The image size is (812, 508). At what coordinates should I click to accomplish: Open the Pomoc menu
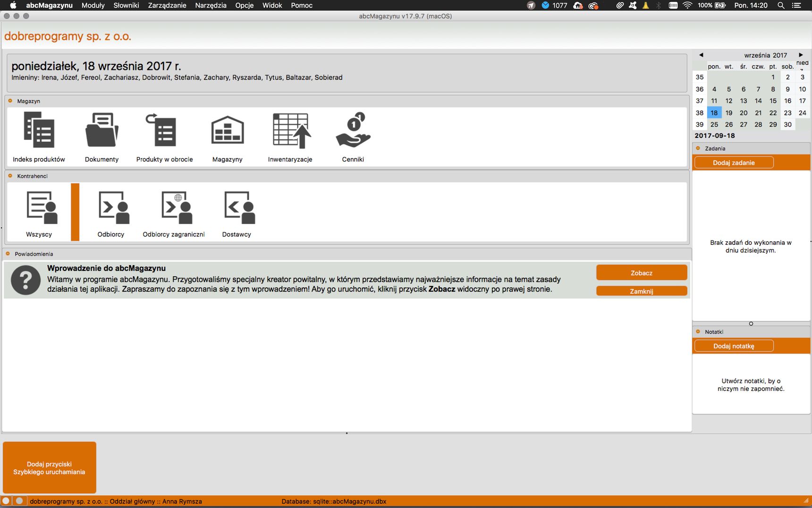click(x=302, y=5)
